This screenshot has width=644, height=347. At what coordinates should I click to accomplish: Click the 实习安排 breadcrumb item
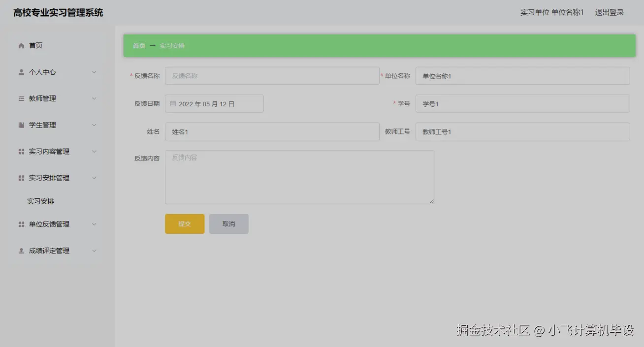tap(172, 46)
